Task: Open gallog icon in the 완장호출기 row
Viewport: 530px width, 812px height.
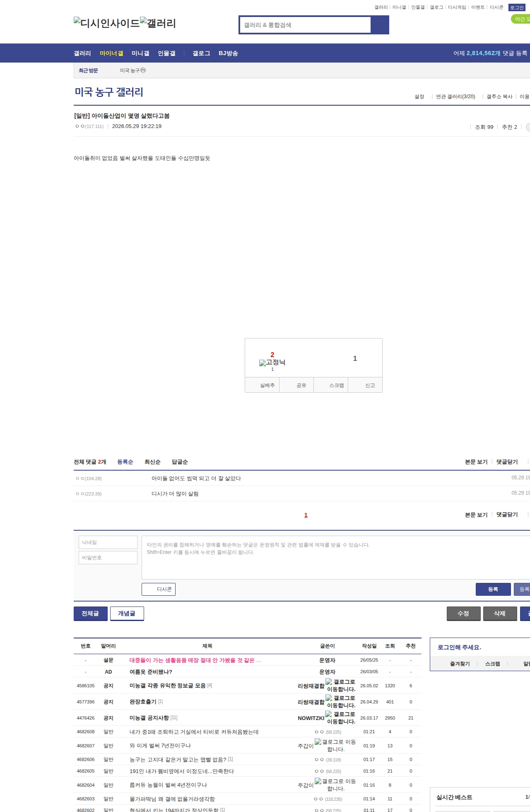Action: [340, 701]
